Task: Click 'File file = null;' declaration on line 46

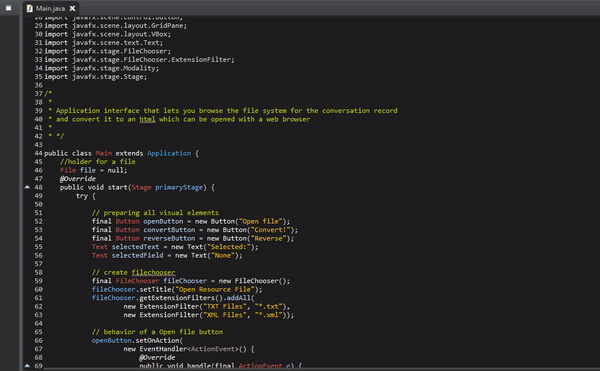Action: pyautogui.click(x=93, y=170)
